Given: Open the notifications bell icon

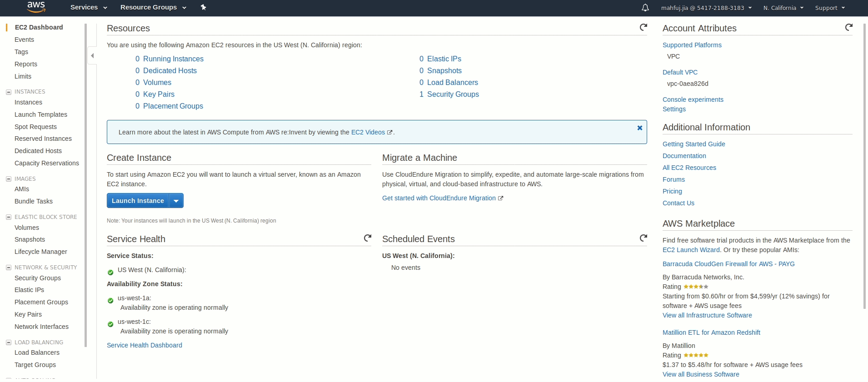Looking at the screenshot, I should click(x=645, y=8).
